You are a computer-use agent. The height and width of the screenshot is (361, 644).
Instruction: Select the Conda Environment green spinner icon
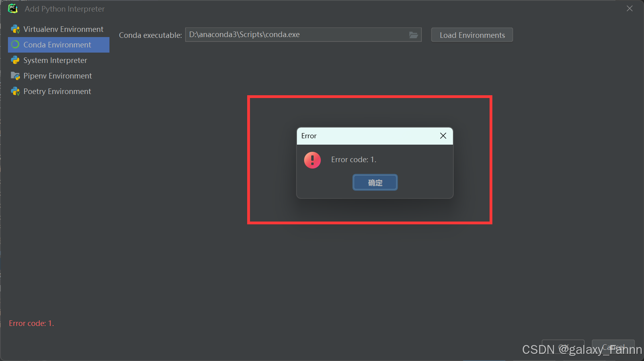[15, 45]
